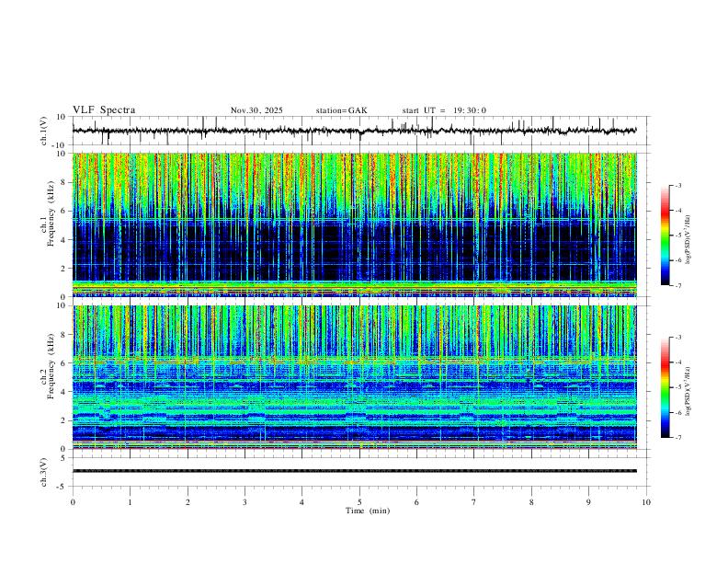Click the ch.1 colorbar log(PSD) label
Screen dimensions: 728x563
[688, 240]
